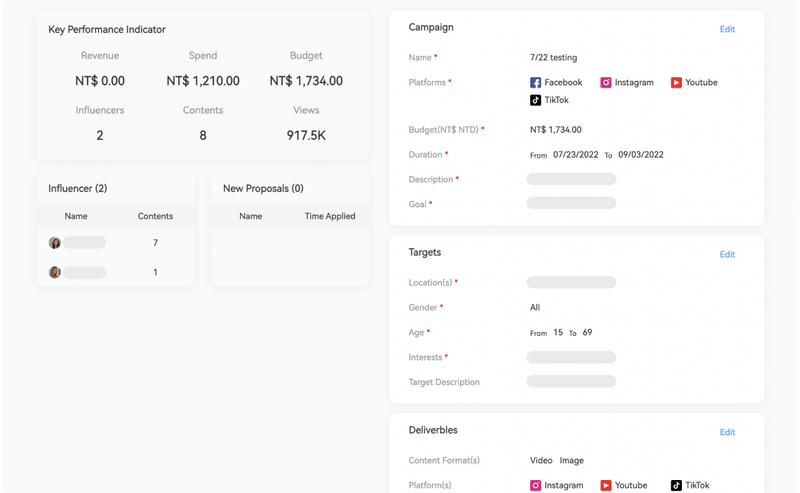
Task: Click the end date 09/03/2022
Action: point(641,155)
